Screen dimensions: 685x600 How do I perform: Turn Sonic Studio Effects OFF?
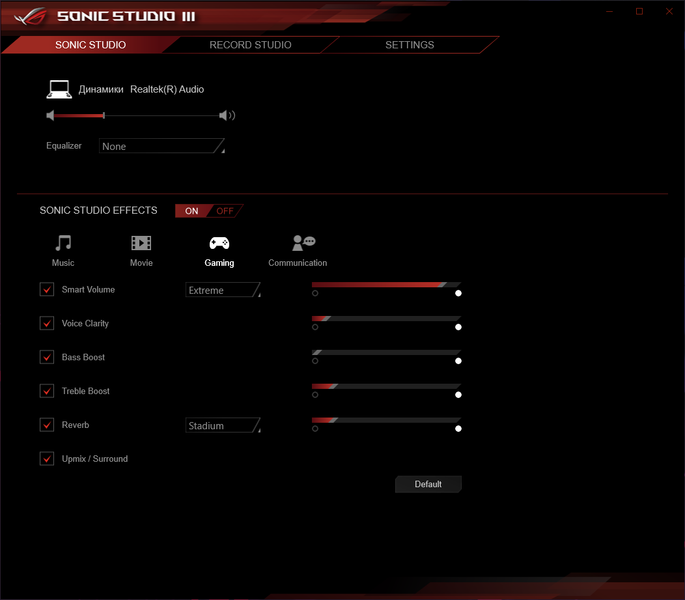225,211
